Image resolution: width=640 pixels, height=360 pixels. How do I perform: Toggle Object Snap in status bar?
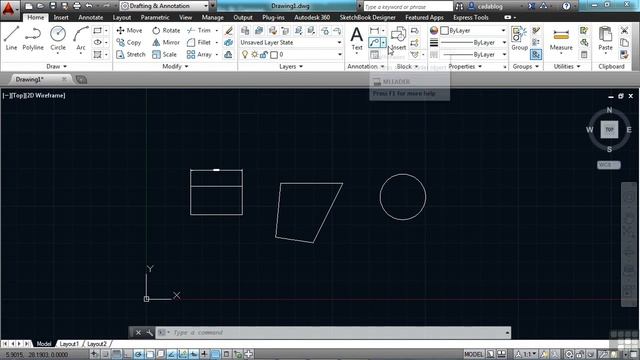[150, 354]
